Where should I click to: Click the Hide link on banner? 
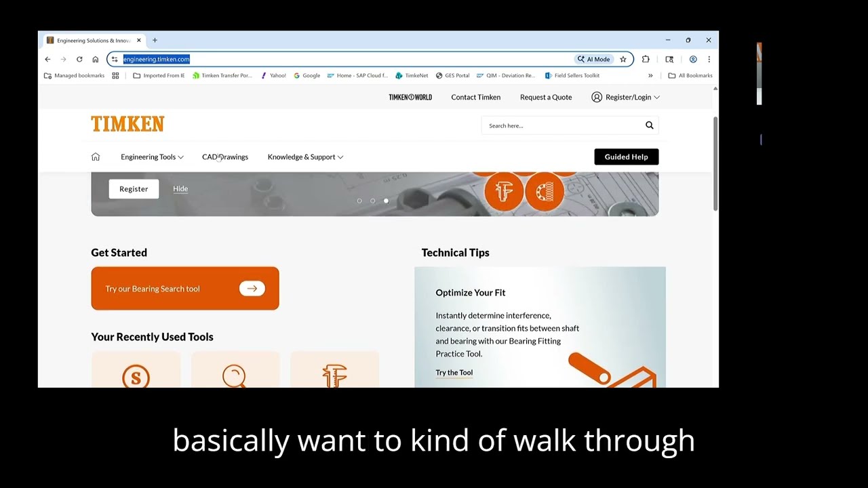(x=180, y=188)
